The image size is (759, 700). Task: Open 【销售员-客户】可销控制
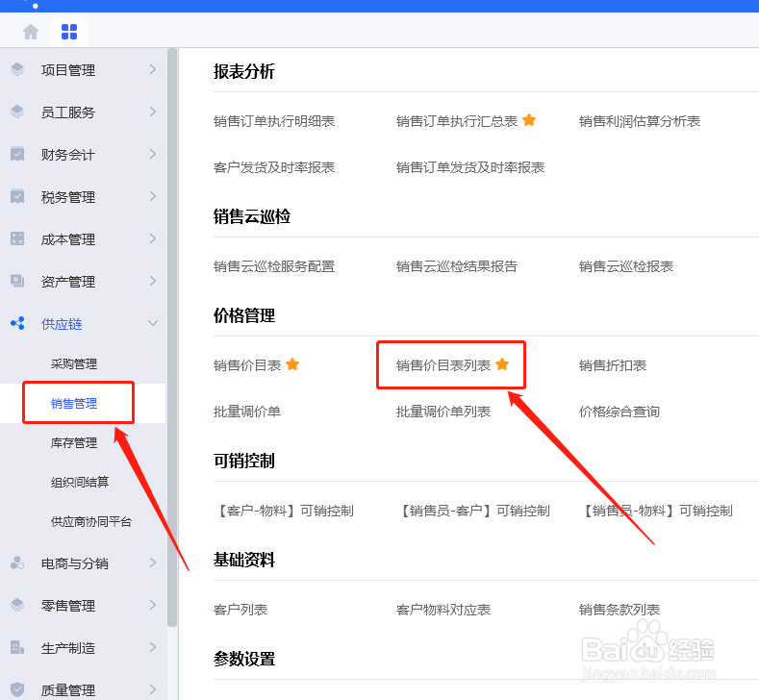pos(473,511)
